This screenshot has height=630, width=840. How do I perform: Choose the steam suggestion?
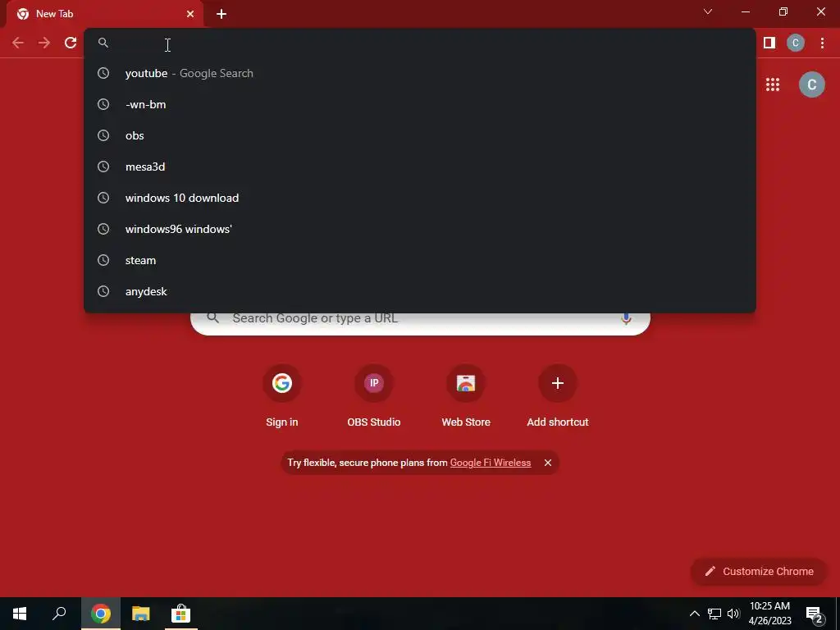(420, 260)
